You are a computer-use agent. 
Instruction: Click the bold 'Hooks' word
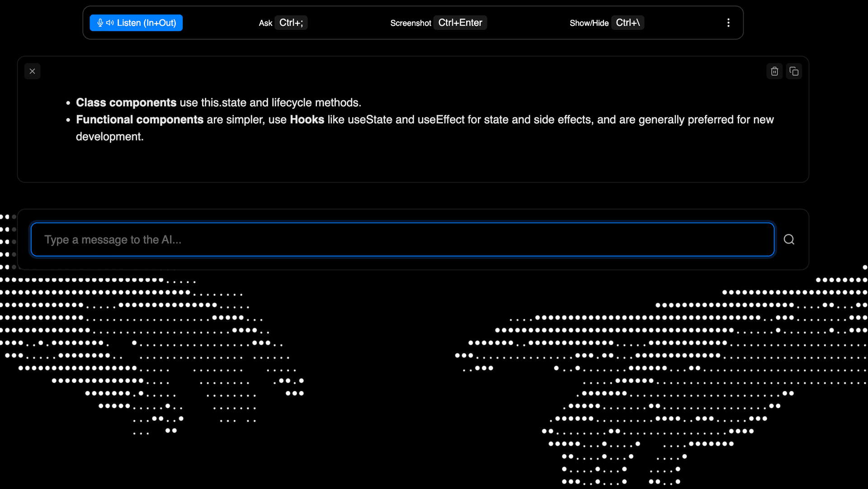click(x=307, y=120)
